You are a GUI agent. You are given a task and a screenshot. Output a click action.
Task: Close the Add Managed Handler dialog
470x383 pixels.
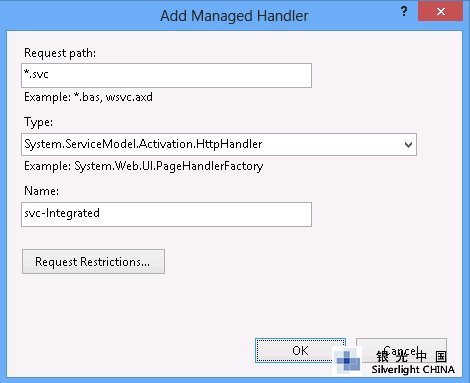click(x=440, y=12)
